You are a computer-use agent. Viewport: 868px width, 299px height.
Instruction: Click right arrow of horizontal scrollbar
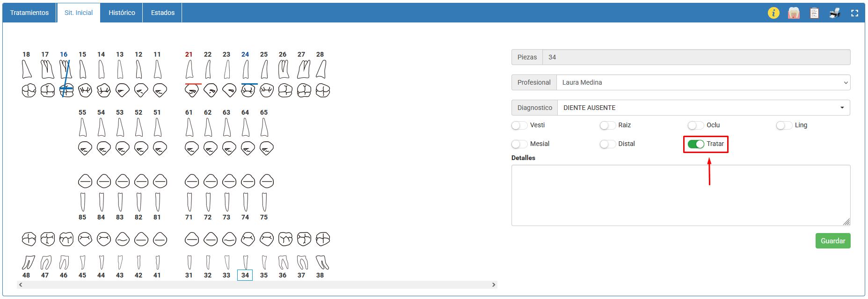pos(493,284)
